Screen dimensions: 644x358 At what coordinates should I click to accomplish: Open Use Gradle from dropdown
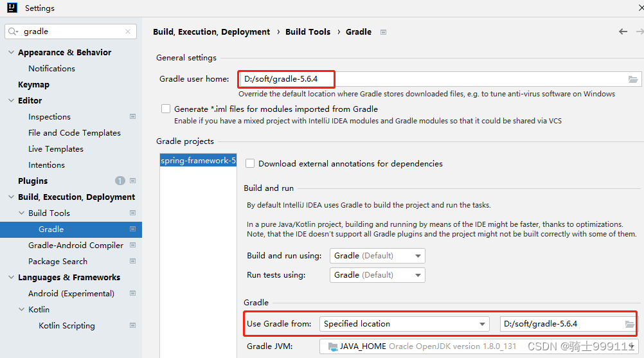tap(404, 324)
